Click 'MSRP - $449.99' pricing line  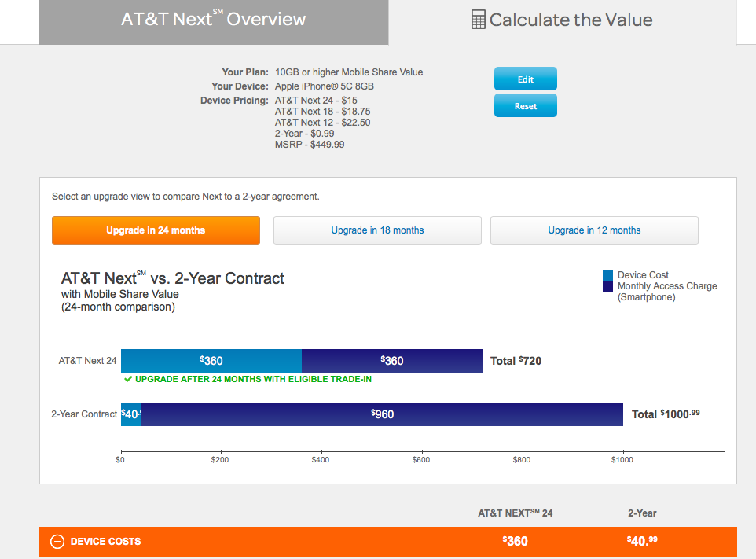coord(310,145)
